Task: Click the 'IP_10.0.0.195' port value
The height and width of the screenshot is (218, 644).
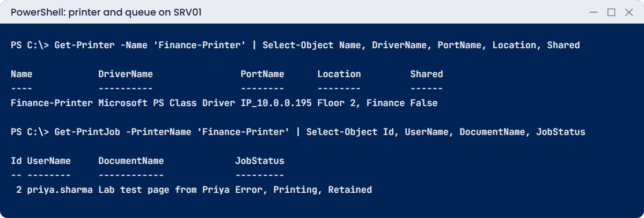Action: pyautogui.click(x=276, y=103)
